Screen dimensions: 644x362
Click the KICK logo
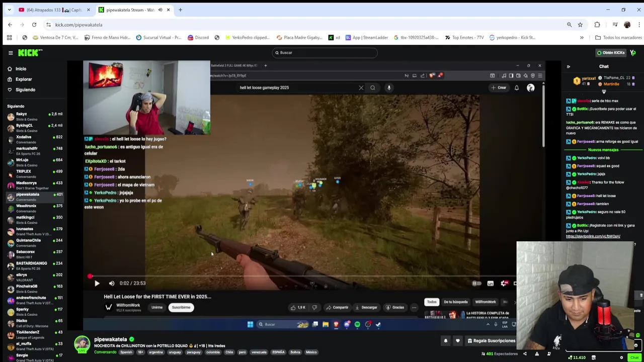[x=30, y=53]
